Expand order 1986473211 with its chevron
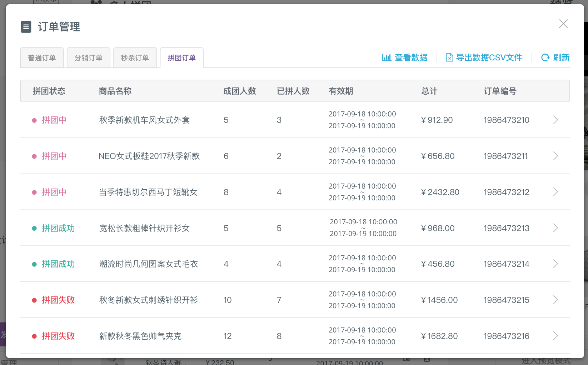The height and width of the screenshot is (365, 588). point(555,156)
